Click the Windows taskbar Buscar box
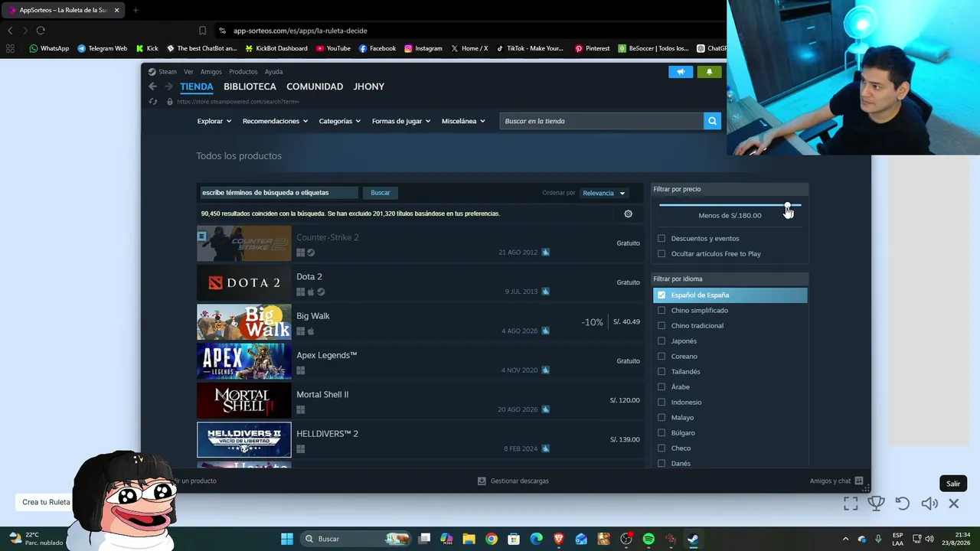The image size is (980, 551). click(354, 539)
